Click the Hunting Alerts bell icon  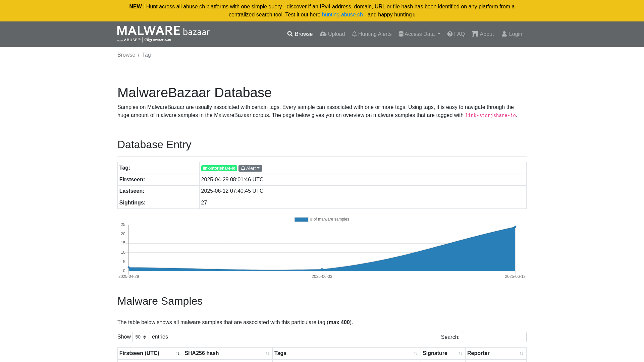pos(354,34)
